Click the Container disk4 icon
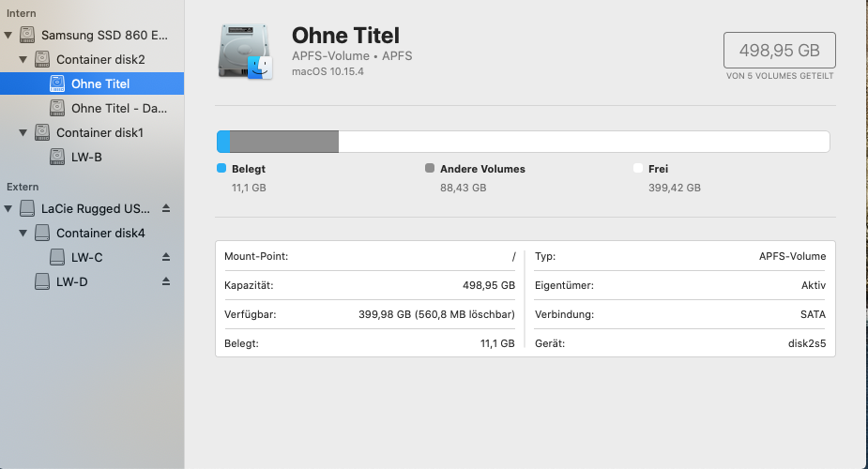The image size is (868, 469). click(42, 233)
